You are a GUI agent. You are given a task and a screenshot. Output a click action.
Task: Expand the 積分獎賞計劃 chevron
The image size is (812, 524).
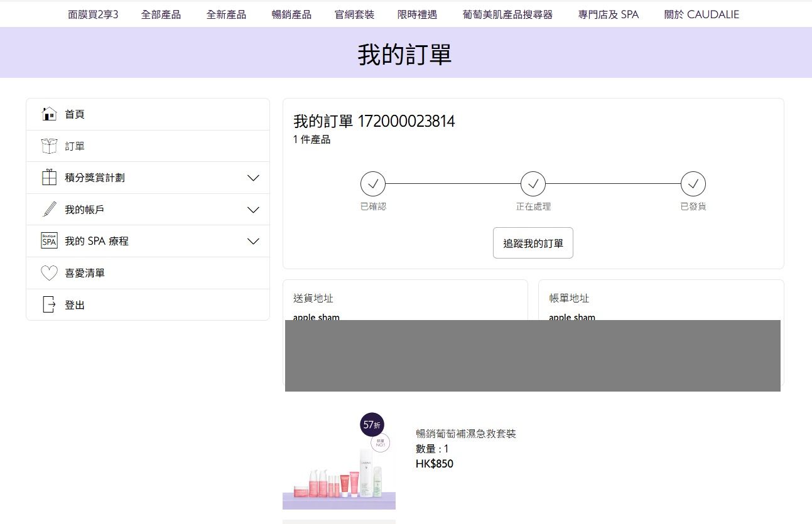[253, 178]
